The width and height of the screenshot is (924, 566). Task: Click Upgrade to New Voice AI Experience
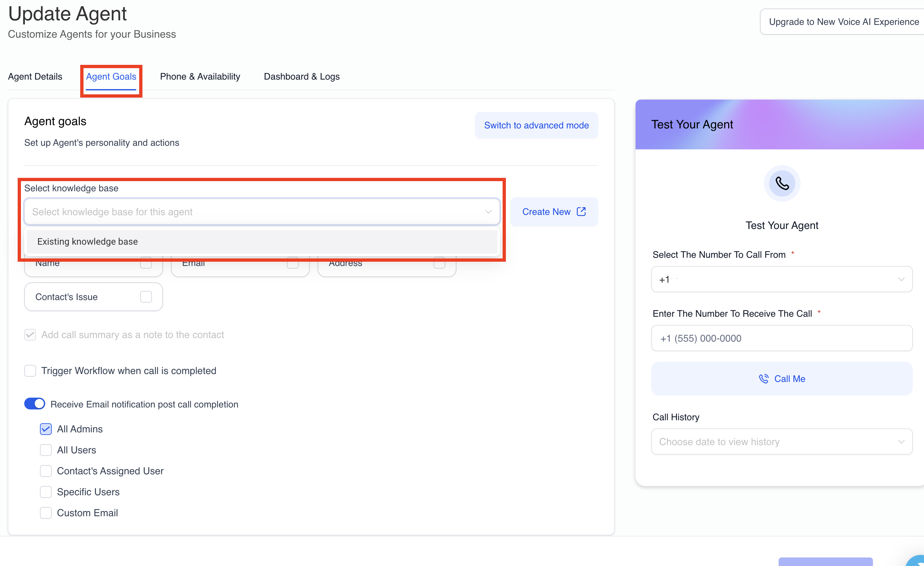tap(844, 22)
